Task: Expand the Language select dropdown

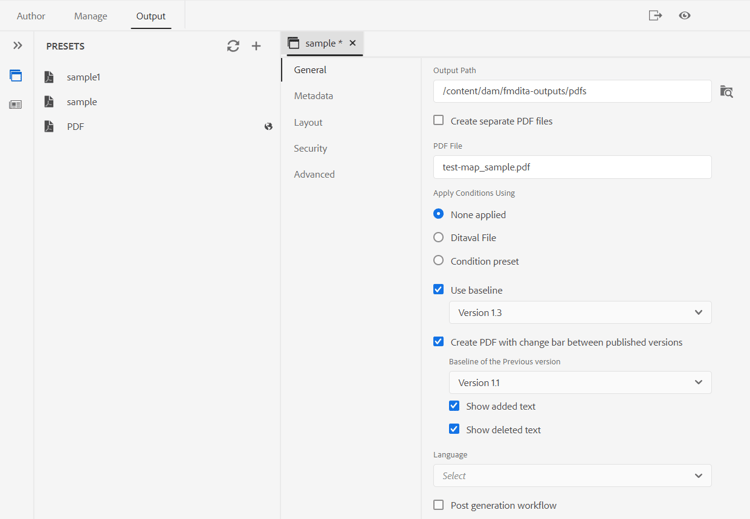Action: click(572, 476)
